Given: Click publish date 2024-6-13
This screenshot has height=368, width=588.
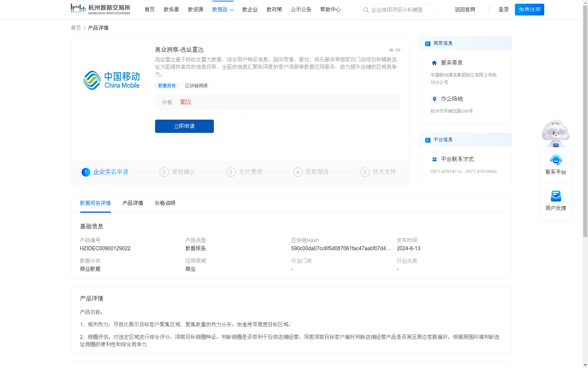Looking at the screenshot, I should [408, 248].
